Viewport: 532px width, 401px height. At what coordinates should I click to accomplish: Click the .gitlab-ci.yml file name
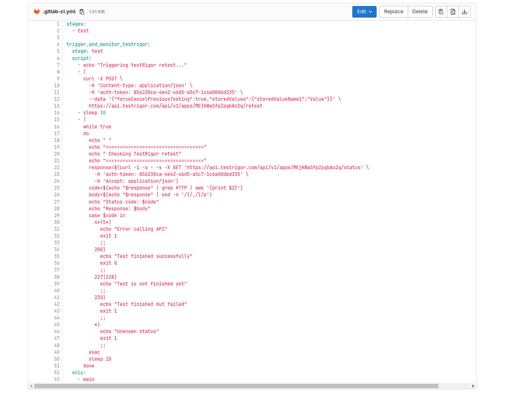(59, 12)
